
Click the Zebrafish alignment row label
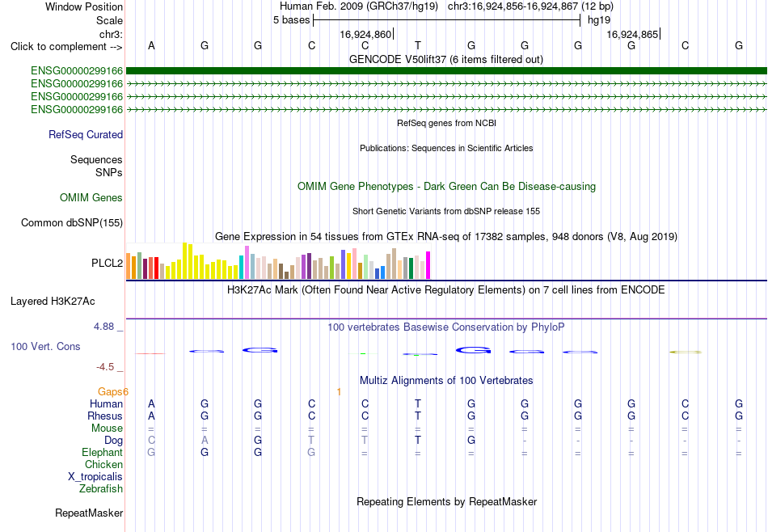101,488
